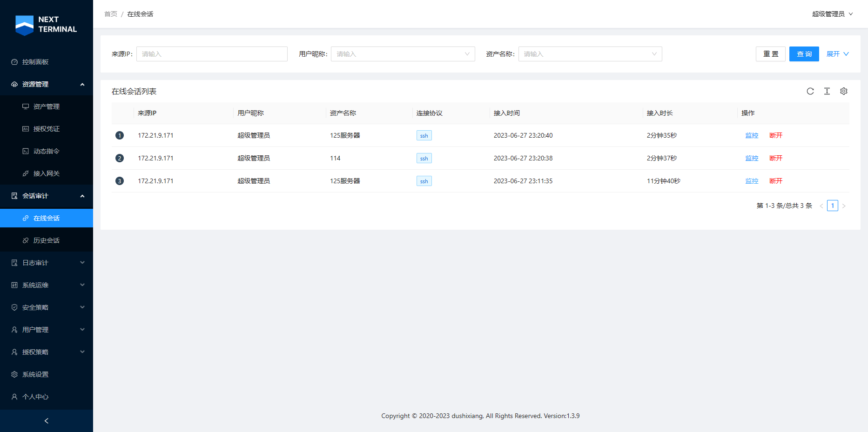Click the 重置 reset button
Screen dimensions: 868x432
tap(770, 54)
